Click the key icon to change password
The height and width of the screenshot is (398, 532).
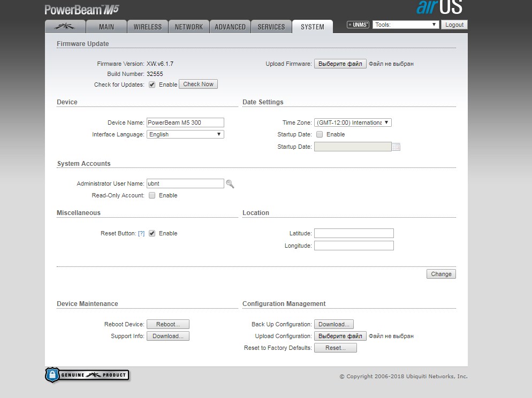[x=230, y=183]
